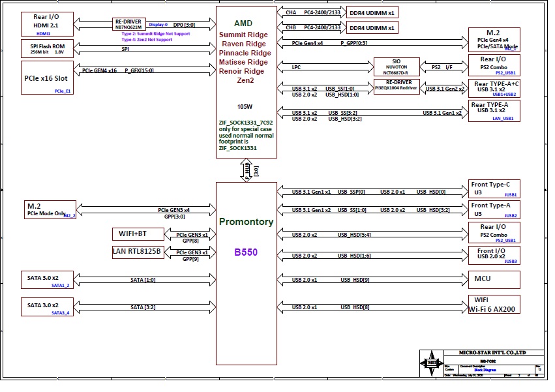555x392 pixels.
Task: Click the Display-0 blue label
Action: click(x=158, y=24)
